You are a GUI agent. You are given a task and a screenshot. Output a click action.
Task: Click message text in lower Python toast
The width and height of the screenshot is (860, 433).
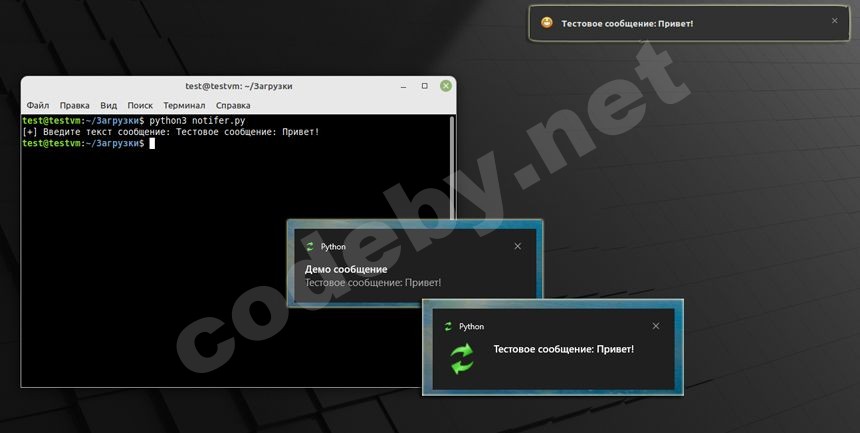pyautogui.click(x=564, y=349)
